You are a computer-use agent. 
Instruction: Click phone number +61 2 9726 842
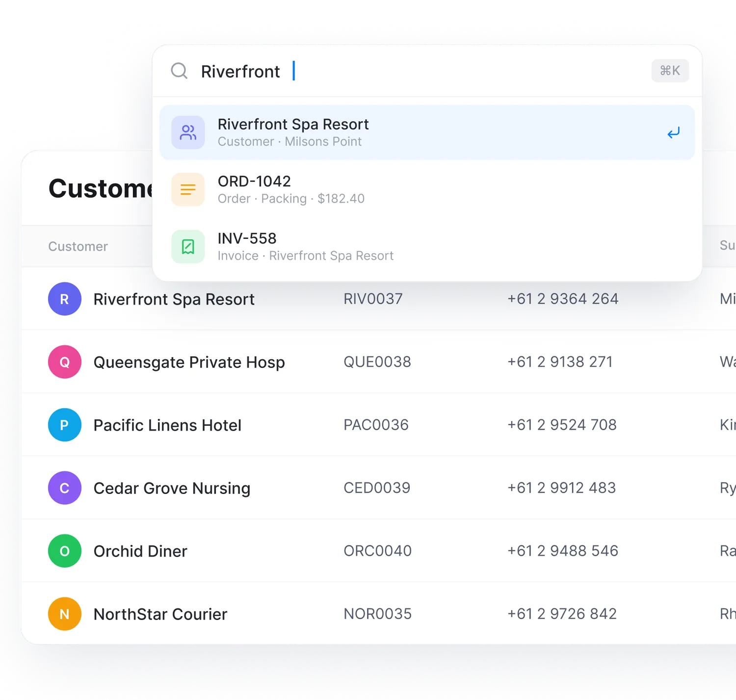tap(562, 614)
